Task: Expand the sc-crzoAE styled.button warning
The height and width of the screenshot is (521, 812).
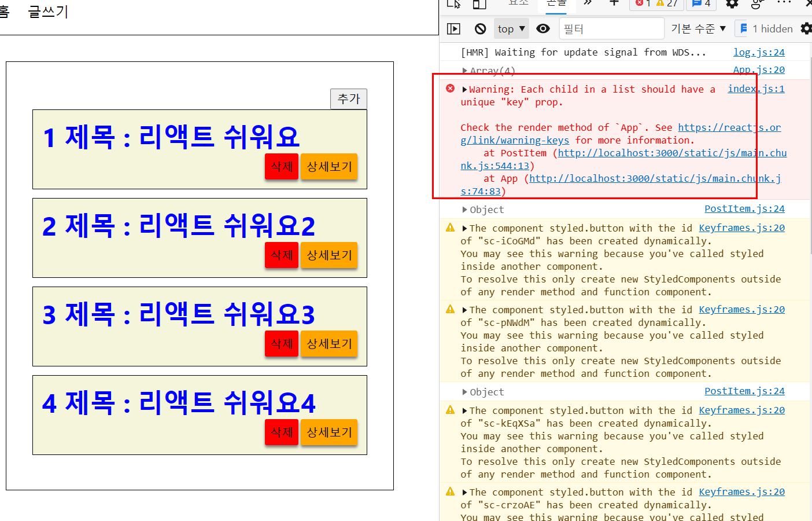Action: [x=464, y=492]
